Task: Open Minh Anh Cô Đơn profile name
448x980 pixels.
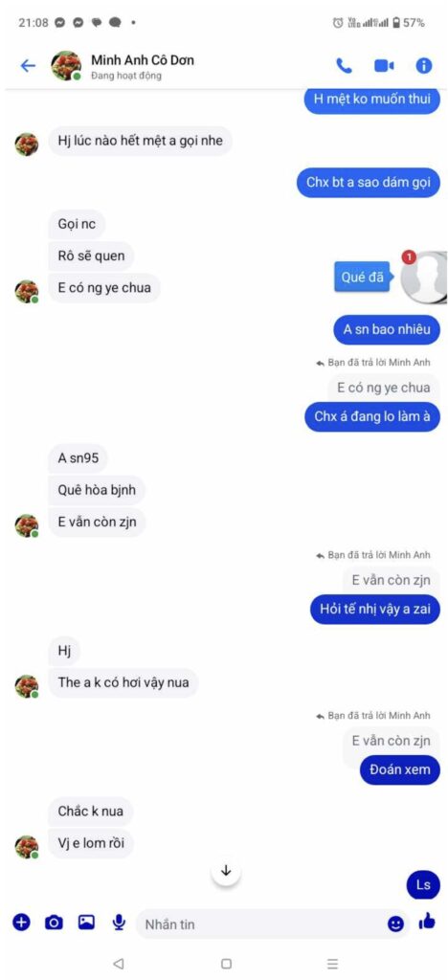Action: click(143, 60)
